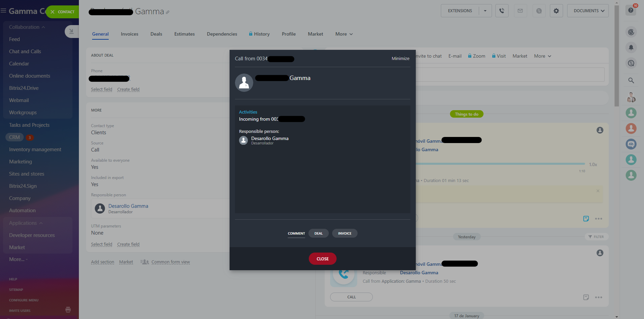Open the settings gear icon
Viewport: 644px width, 319px height.
point(556,11)
